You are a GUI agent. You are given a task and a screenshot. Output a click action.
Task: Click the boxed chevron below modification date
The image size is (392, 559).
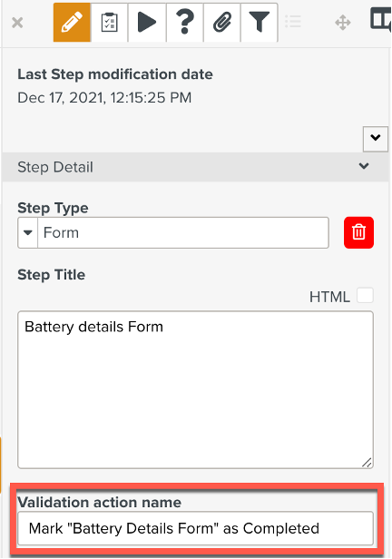tap(376, 138)
